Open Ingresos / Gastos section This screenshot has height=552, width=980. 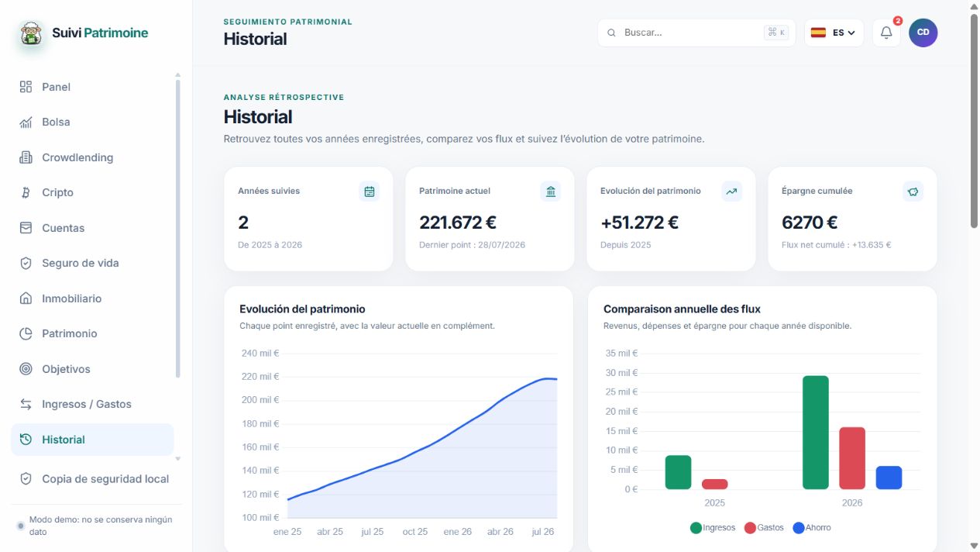point(92,404)
